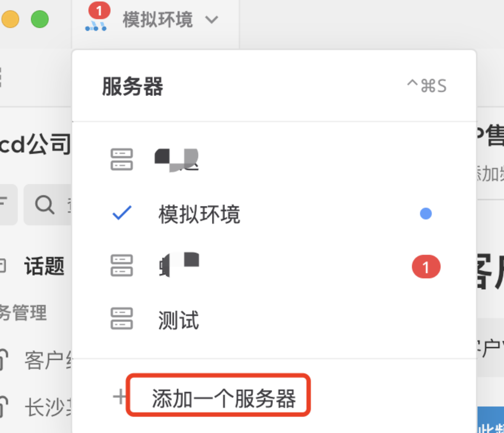Open 话题 in the sidebar
The image size is (504, 433).
tap(45, 266)
